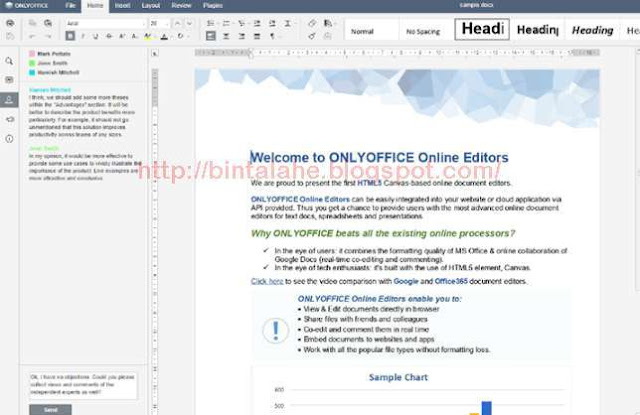Paste clipboard with the paste icon
Image resolution: width=640 pixels, height=415 pixels.
point(48,23)
